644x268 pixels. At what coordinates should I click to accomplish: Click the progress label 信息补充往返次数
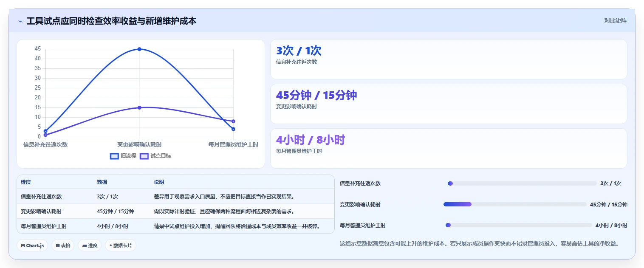point(360,183)
